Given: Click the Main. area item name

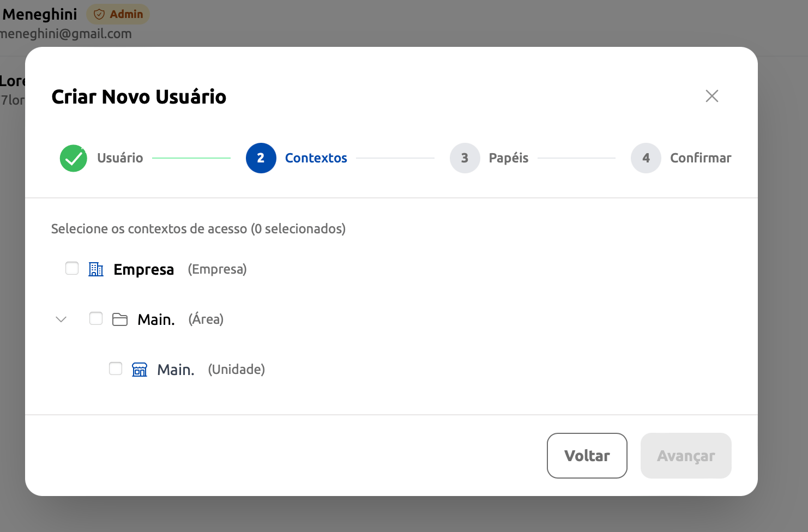Looking at the screenshot, I should [156, 319].
